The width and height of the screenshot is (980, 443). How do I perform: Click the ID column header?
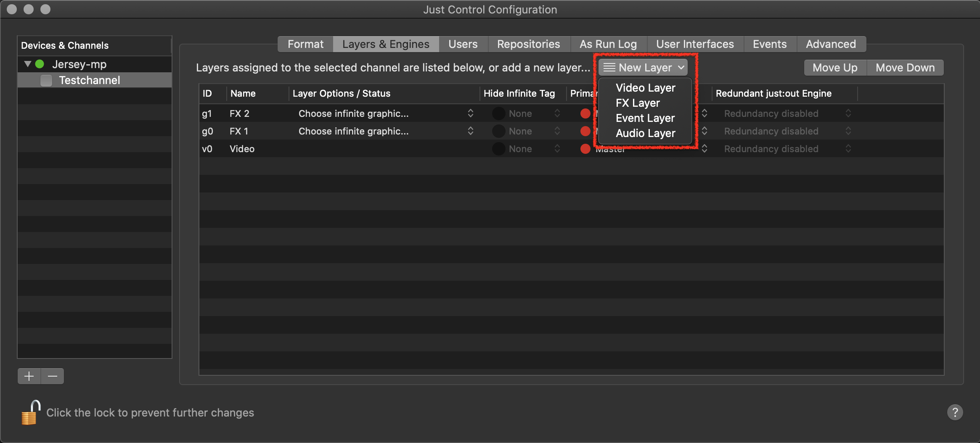213,93
